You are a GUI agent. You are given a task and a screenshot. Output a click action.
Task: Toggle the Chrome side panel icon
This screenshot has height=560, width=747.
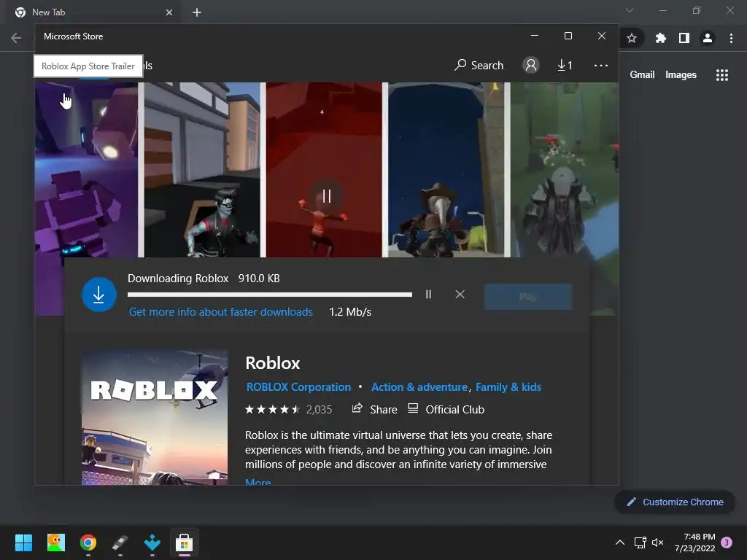point(684,38)
